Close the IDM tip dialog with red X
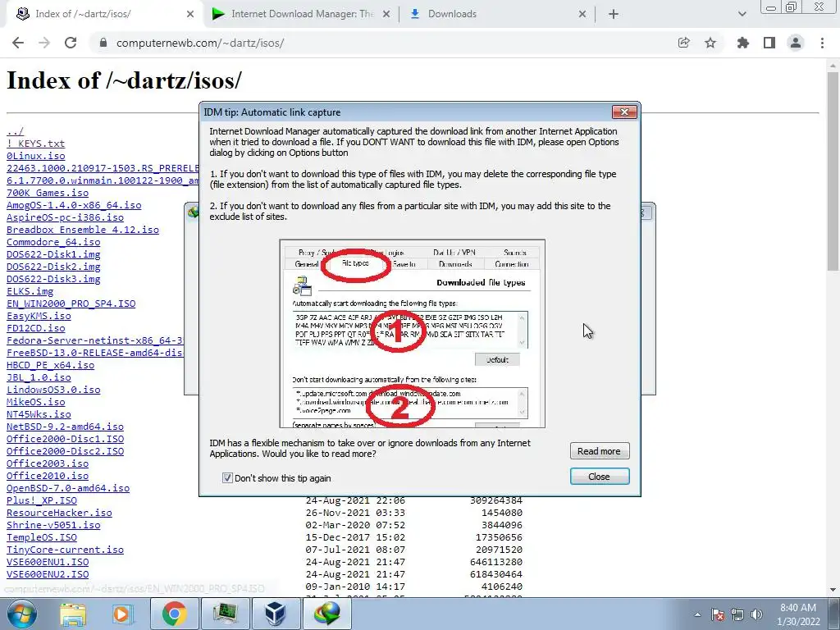The width and height of the screenshot is (840, 630). (624, 112)
